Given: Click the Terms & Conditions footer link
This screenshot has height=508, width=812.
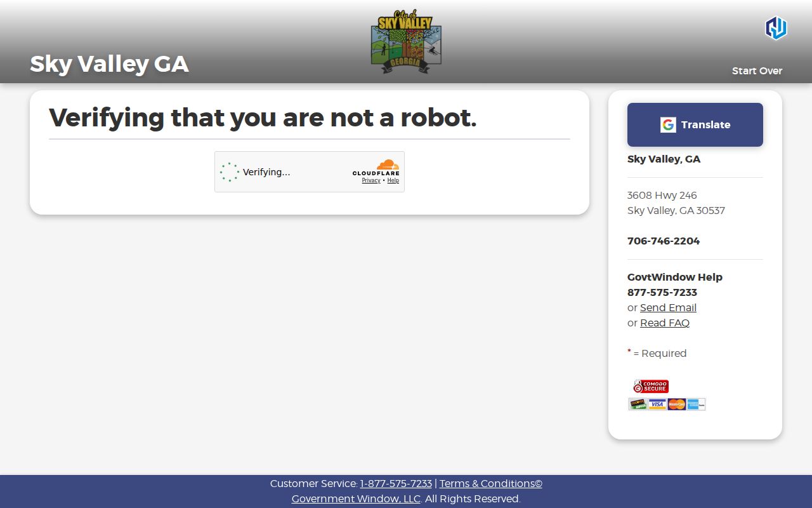Looking at the screenshot, I should pyautogui.click(x=491, y=484).
